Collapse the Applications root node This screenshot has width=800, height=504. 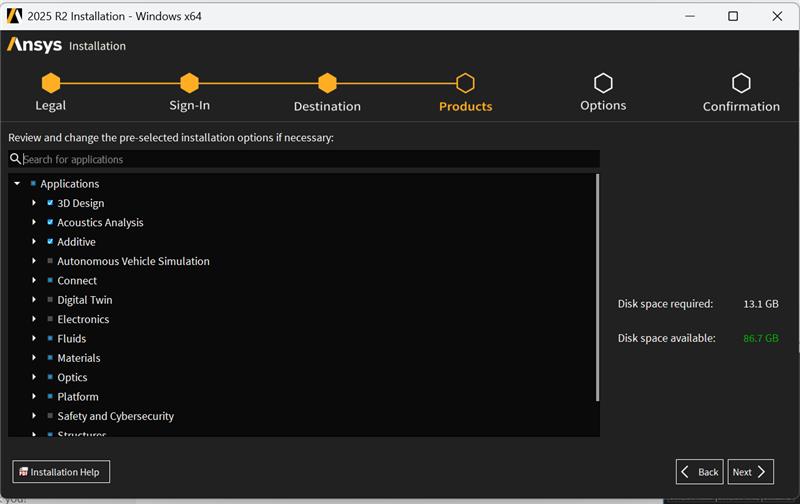click(17, 184)
